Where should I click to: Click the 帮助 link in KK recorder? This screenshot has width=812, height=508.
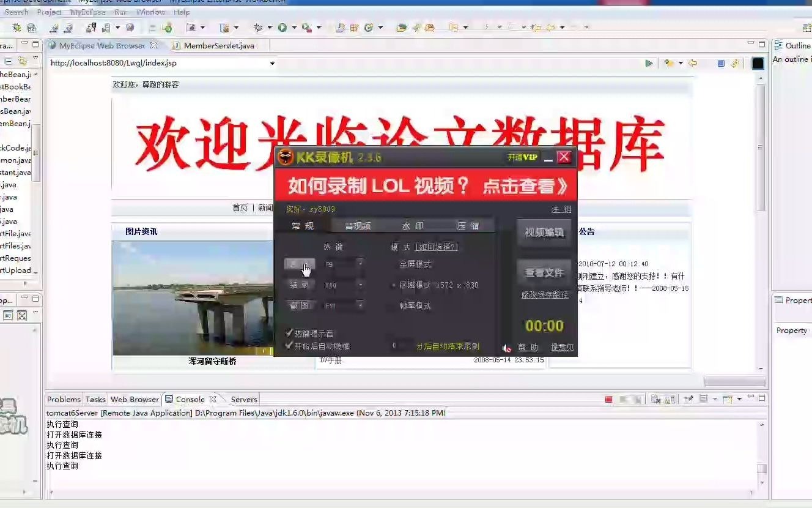[528, 347]
